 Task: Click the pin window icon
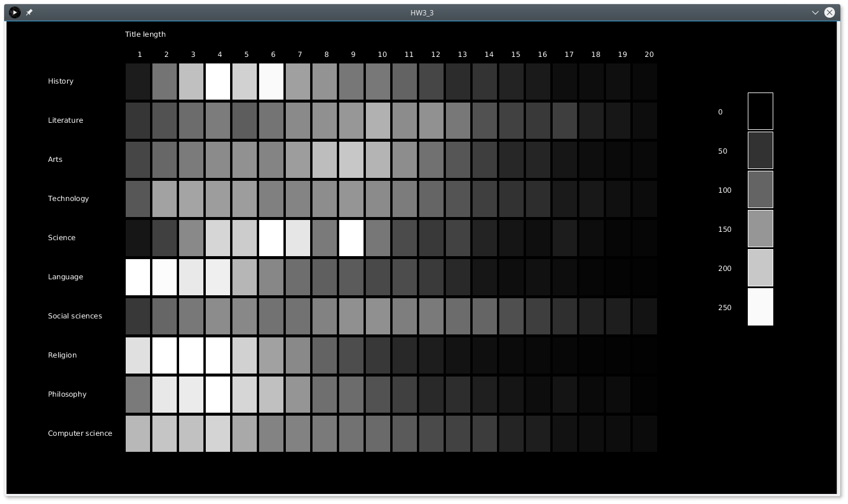(29, 12)
